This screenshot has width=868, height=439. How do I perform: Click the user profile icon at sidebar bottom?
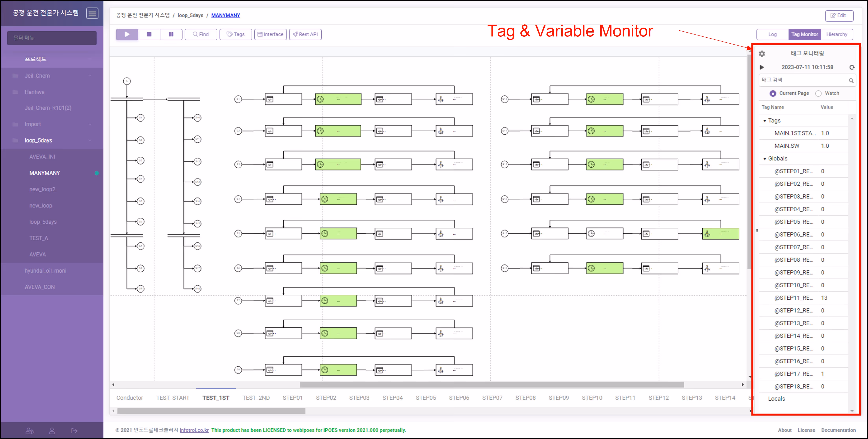pyautogui.click(x=52, y=431)
